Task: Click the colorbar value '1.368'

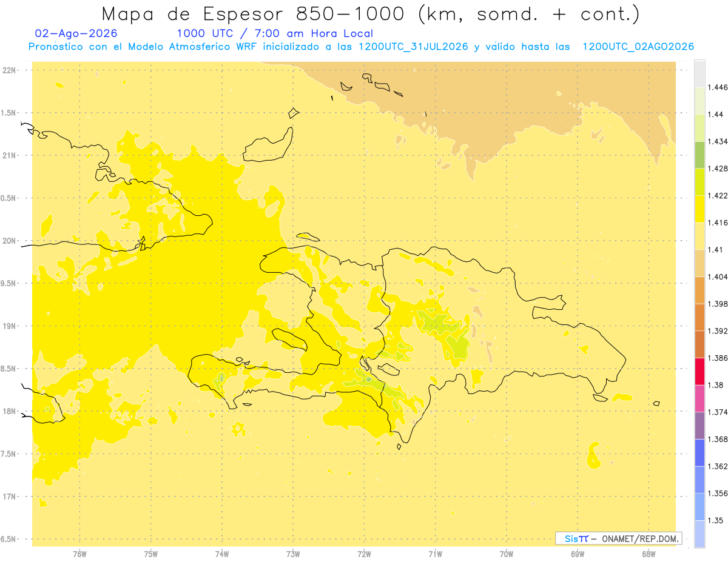Action: 718,439
